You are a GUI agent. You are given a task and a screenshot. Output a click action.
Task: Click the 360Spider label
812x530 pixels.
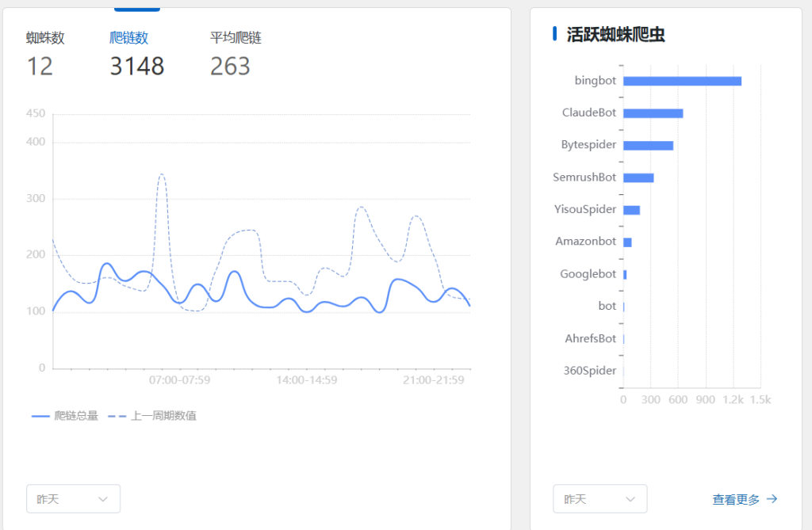590,371
